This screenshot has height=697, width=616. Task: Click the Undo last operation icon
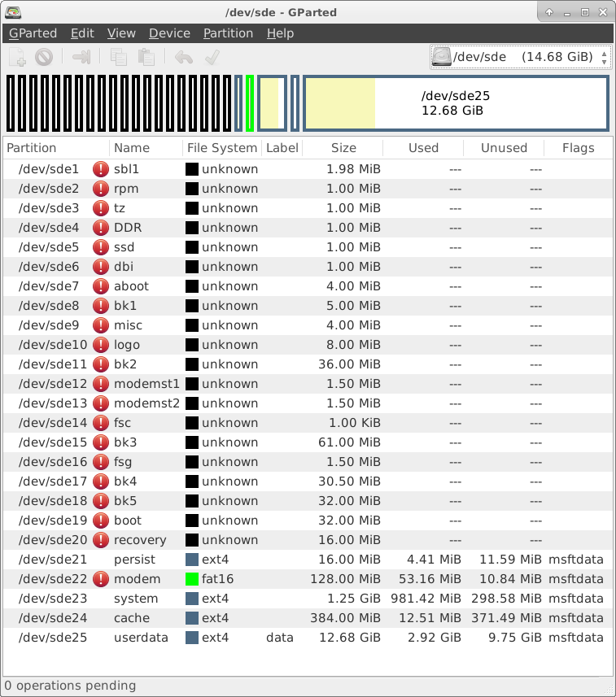184,57
